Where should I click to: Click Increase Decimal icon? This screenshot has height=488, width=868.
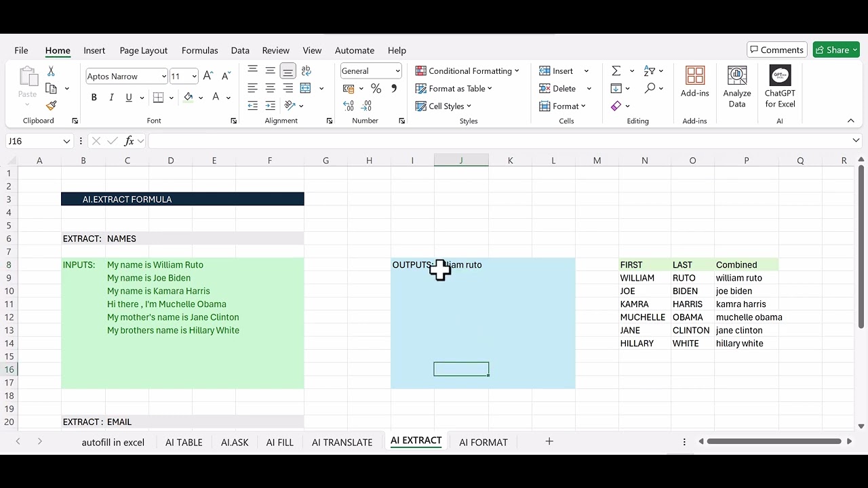349,106
